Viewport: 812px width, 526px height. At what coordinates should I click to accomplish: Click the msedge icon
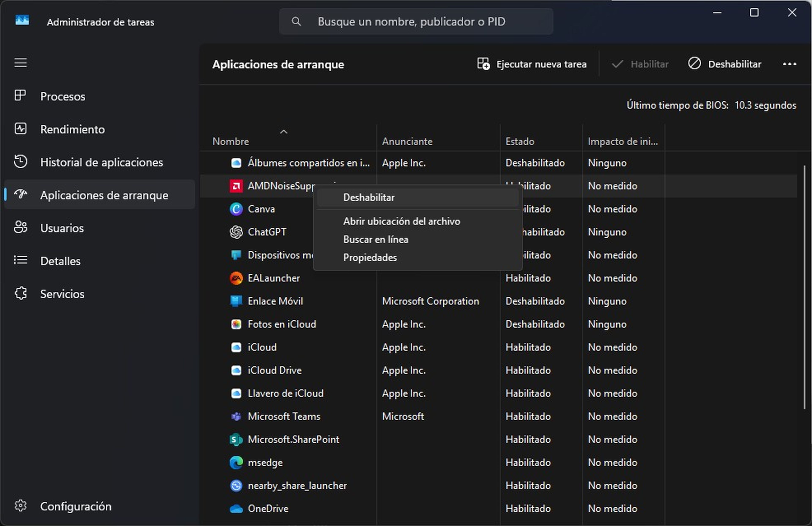coord(236,462)
